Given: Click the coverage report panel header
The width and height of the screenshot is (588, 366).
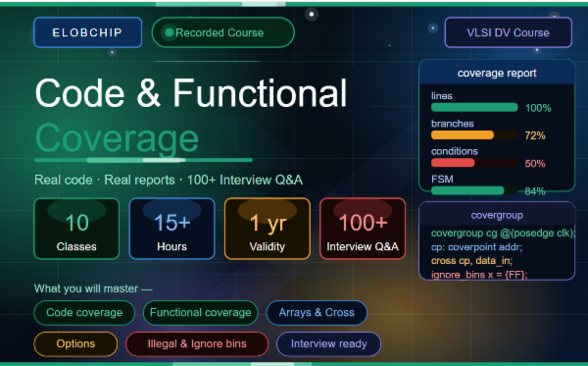Looking at the screenshot, I should coord(497,73).
